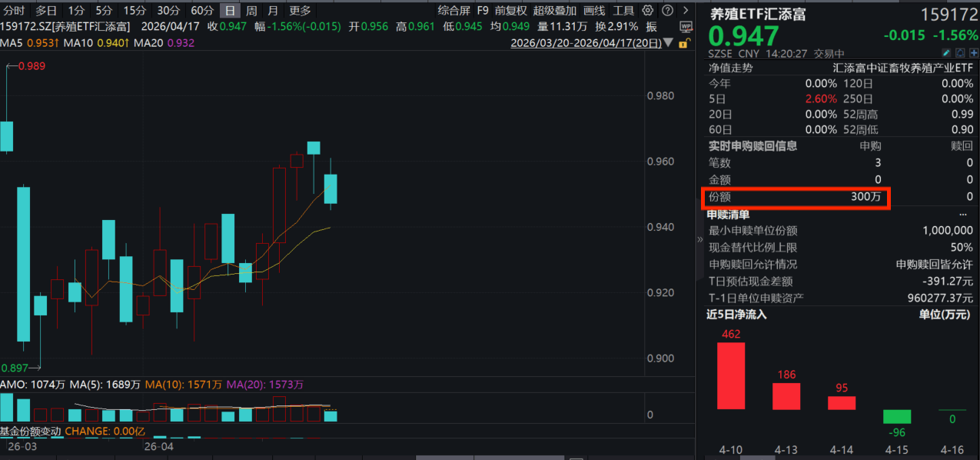The width and height of the screenshot is (980, 460).
Task: Click the WP monitor icon
Action: click(x=686, y=27)
